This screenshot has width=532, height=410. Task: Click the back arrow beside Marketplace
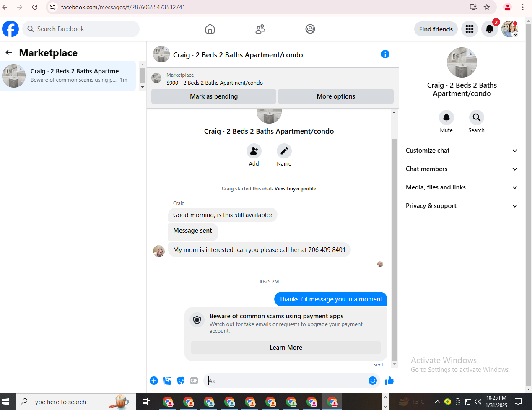tap(9, 52)
